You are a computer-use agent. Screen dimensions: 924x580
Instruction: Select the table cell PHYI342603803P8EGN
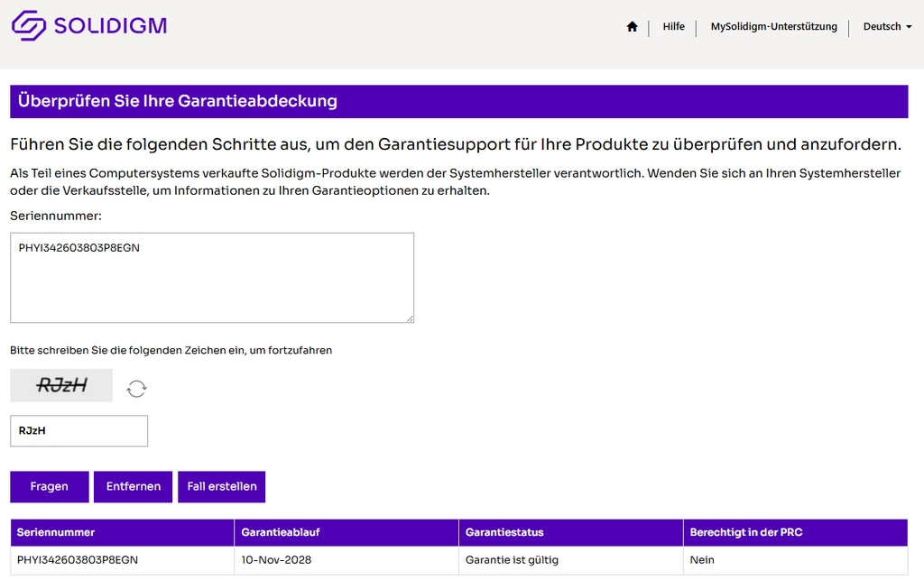pos(122,560)
